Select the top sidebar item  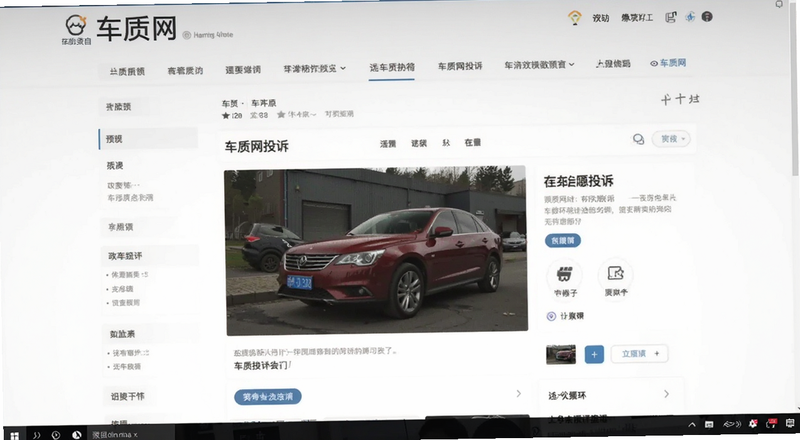click(118, 107)
